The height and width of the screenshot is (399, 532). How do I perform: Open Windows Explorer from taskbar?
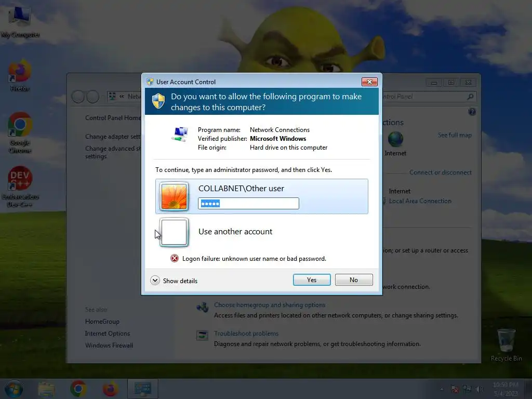46,389
